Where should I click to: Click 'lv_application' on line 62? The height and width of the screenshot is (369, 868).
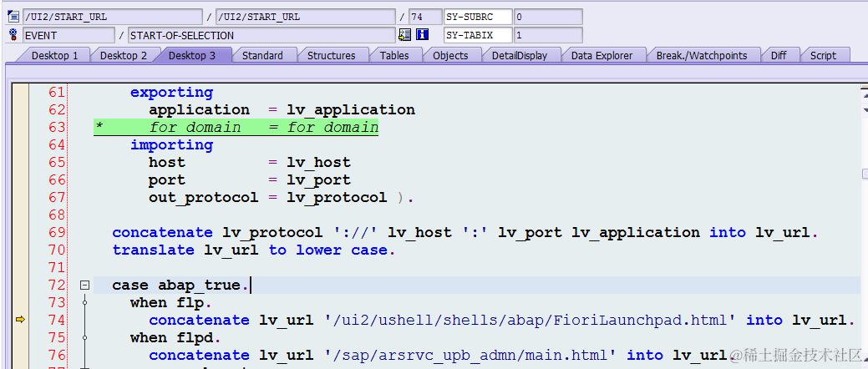click(x=351, y=110)
